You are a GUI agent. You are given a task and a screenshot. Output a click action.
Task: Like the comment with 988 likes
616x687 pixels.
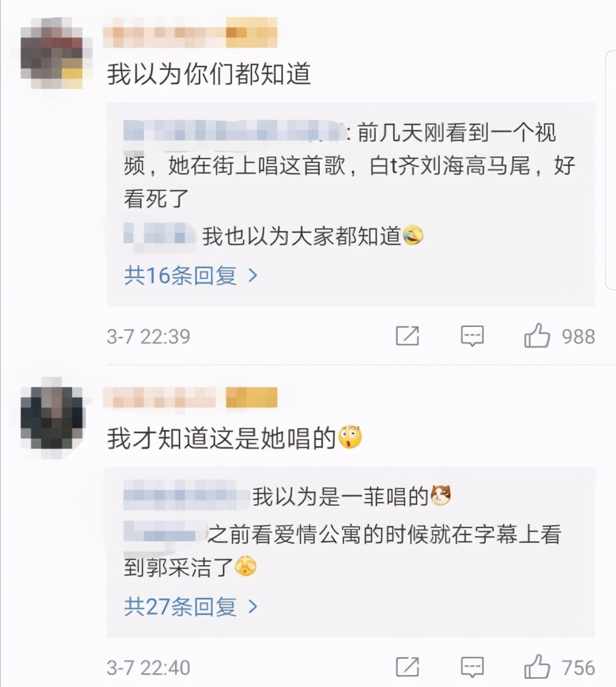coord(537,336)
